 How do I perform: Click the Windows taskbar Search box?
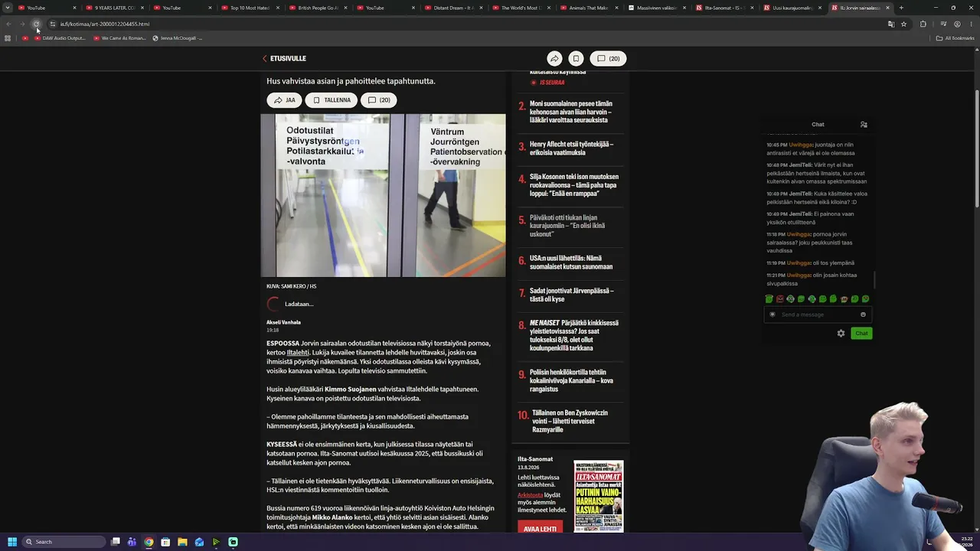64,542
